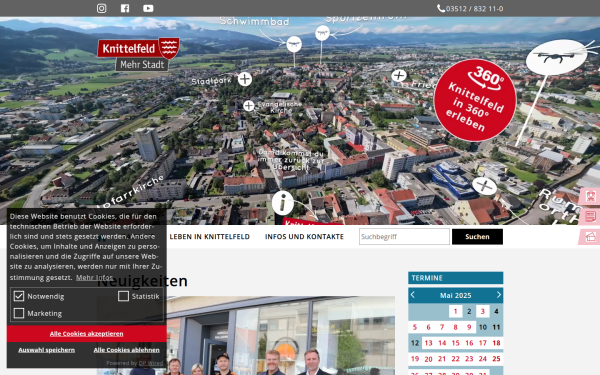Open the red Knittelfeld in 360° erleben badge
The width and height of the screenshot is (600, 375).
point(475,100)
